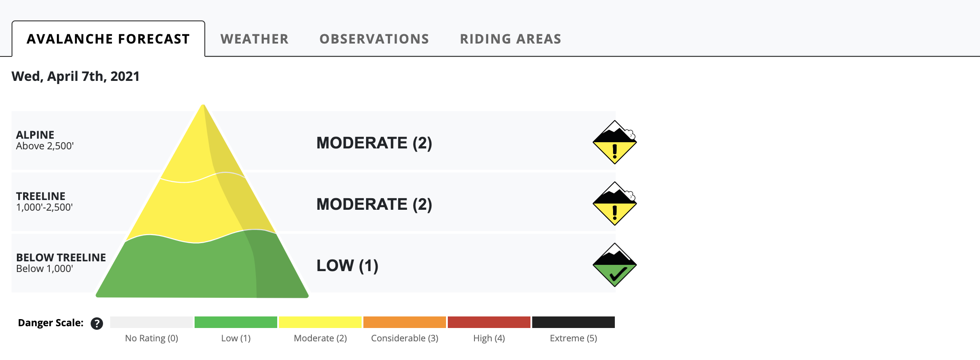Click the yellow Moderate (2) swatch

click(x=320, y=322)
